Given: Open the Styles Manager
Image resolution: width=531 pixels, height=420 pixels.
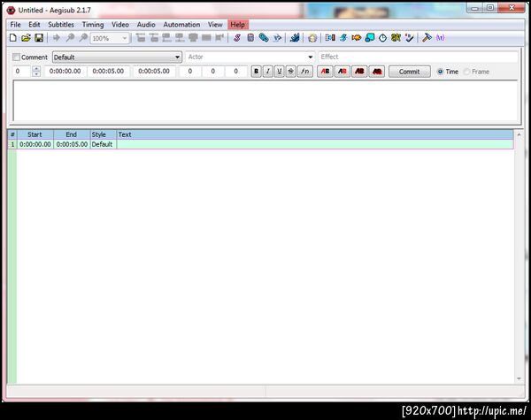Looking at the screenshot, I should [x=237, y=38].
